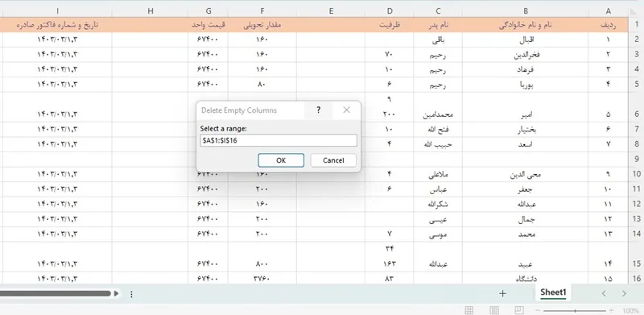Image resolution: width=644 pixels, height=315 pixels.
Task: Click the father name cell 'شکرالله'
Action: click(438, 204)
